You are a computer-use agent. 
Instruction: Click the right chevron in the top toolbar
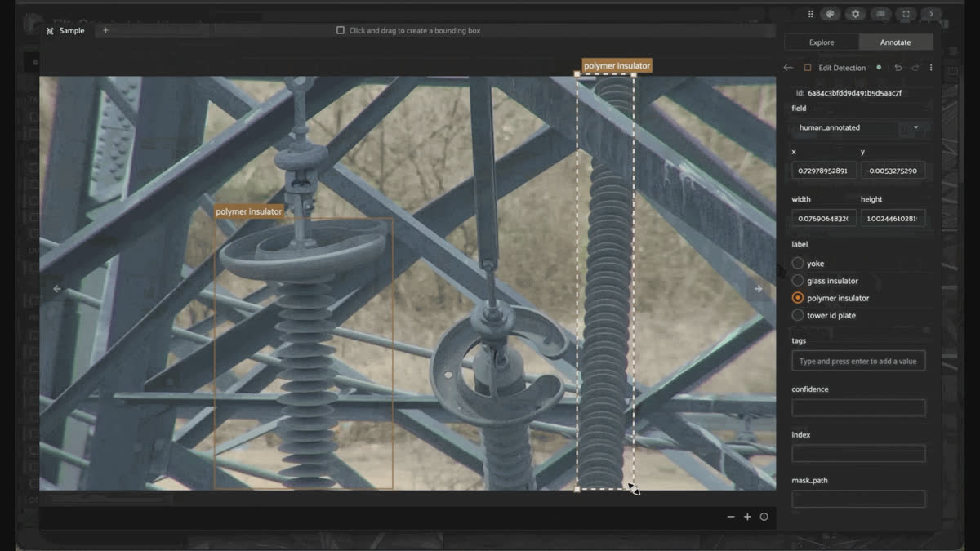point(931,14)
